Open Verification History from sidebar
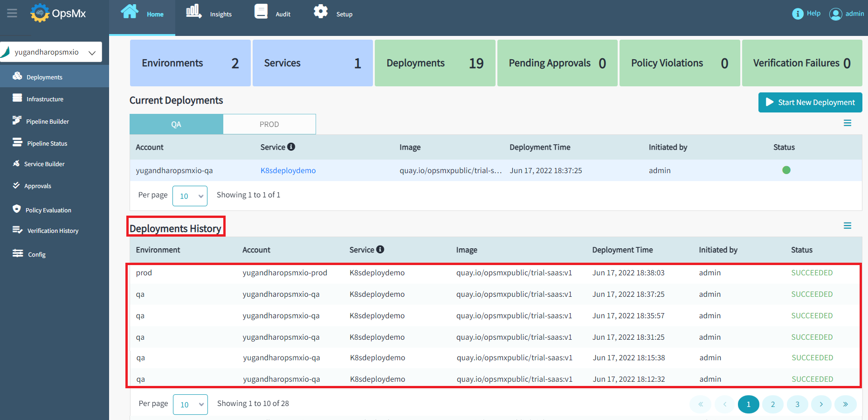This screenshot has width=868, height=420. (x=53, y=231)
